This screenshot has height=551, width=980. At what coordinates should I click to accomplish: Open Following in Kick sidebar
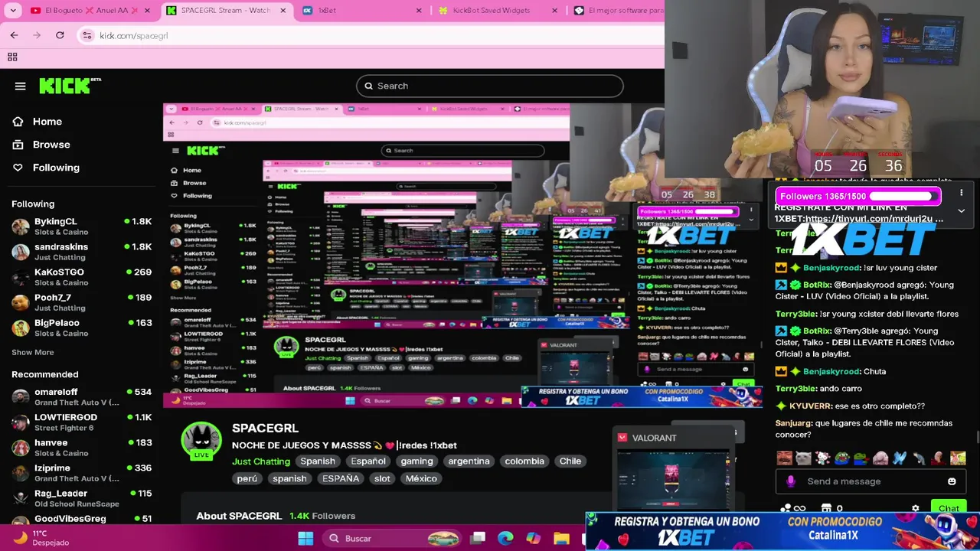coord(56,167)
